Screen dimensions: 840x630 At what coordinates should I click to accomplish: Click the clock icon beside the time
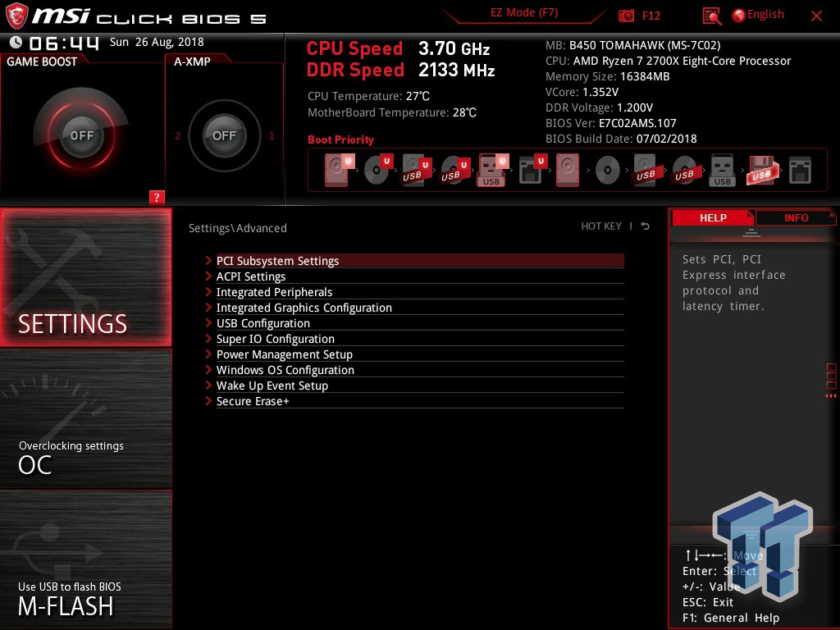(x=16, y=43)
